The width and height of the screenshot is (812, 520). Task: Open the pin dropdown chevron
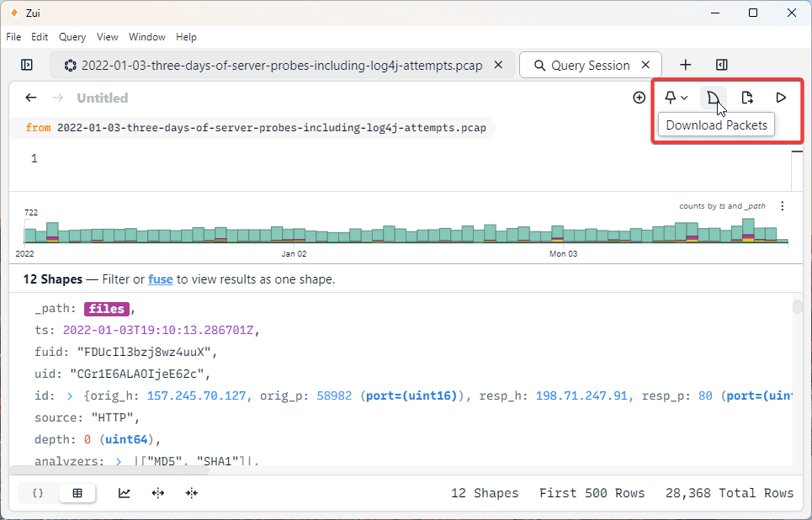tap(684, 98)
